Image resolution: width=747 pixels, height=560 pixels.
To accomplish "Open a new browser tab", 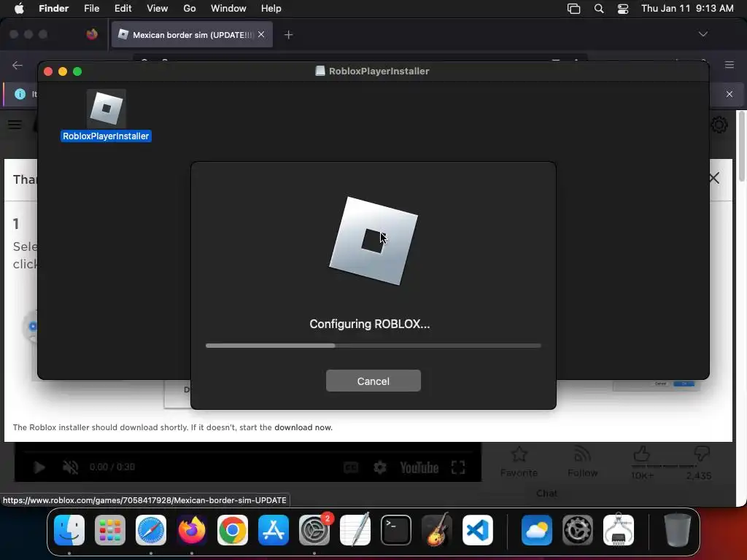I will (x=288, y=35).
